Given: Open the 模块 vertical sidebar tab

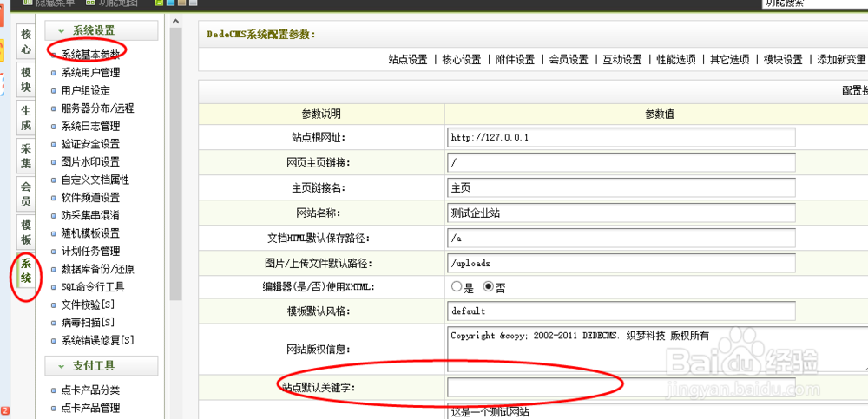Looking at the screenshot, I should (26, 79).
